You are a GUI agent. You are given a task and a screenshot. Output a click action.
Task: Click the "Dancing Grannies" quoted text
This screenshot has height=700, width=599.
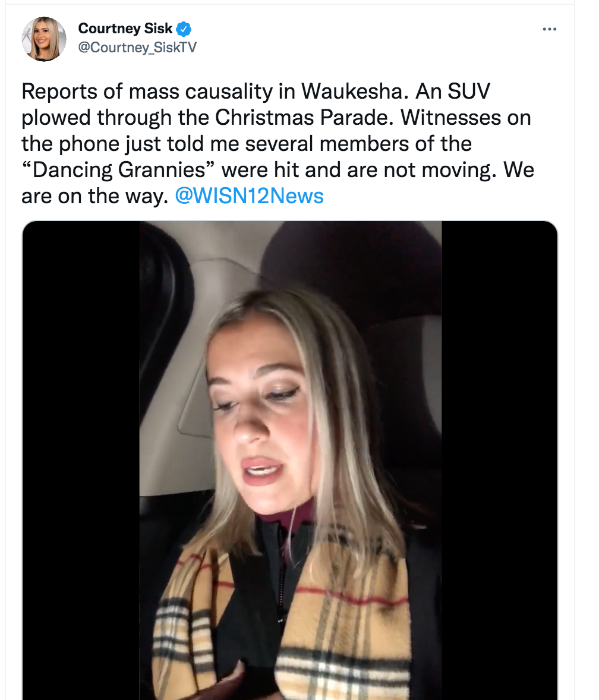(121, 170)
